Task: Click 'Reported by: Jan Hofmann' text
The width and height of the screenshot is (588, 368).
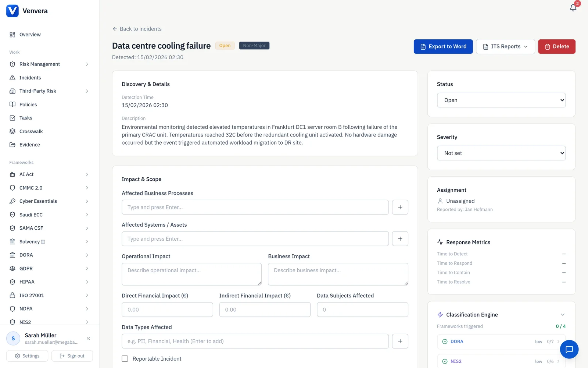Action: (465, 210)
